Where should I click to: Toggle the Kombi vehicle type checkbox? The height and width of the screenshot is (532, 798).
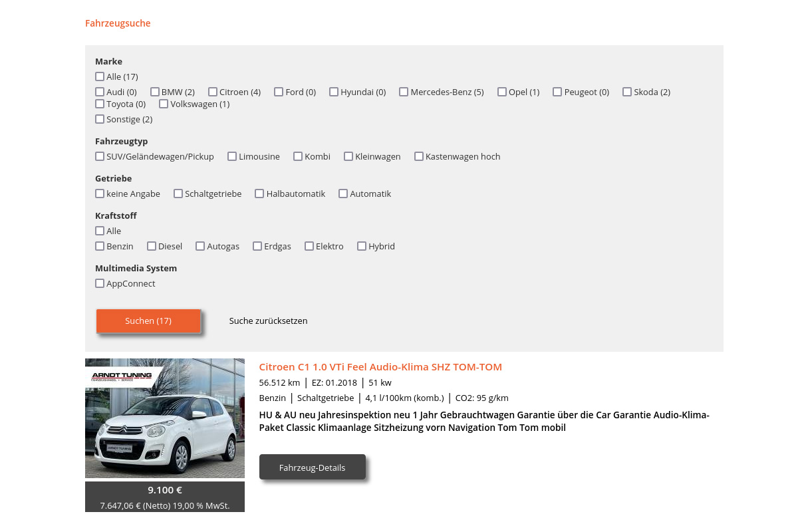click(298, 156)
